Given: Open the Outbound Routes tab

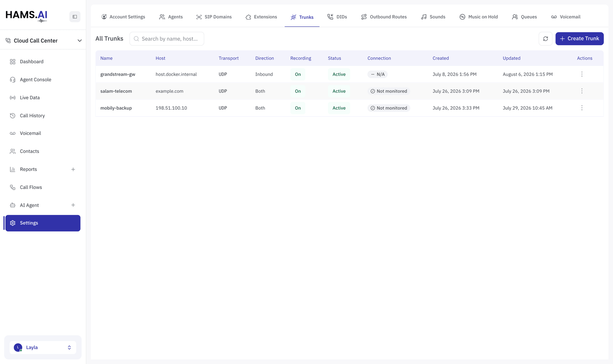Looking at the screenshot, I should point(384,17).
